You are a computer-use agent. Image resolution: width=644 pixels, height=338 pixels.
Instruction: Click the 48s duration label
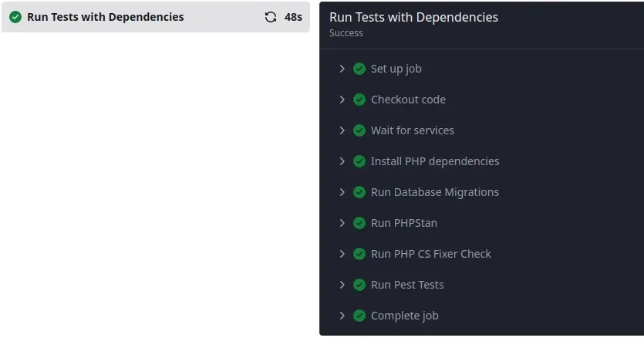293,17
